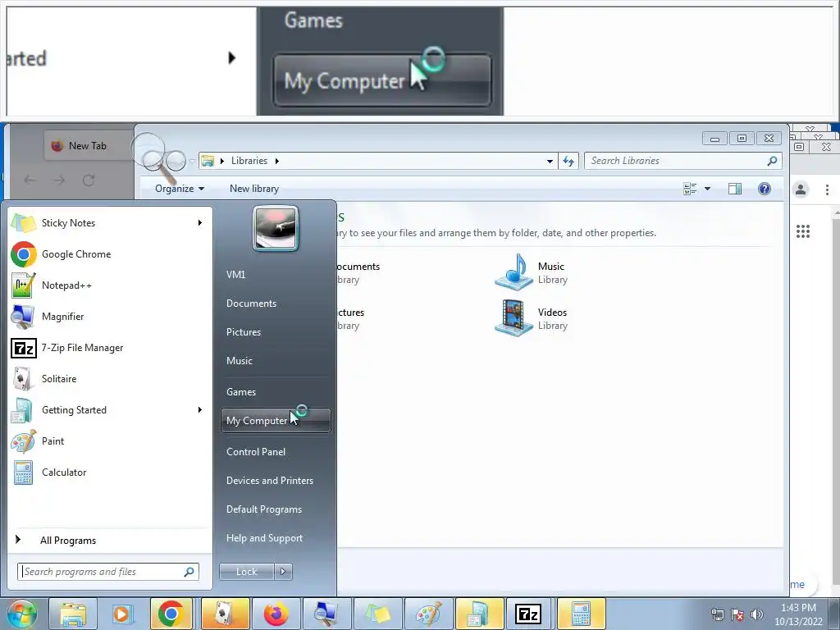This screenshot has width=840, height=630.
Task: Switch to Calculator on the taskbar
Action: [582, 614]
